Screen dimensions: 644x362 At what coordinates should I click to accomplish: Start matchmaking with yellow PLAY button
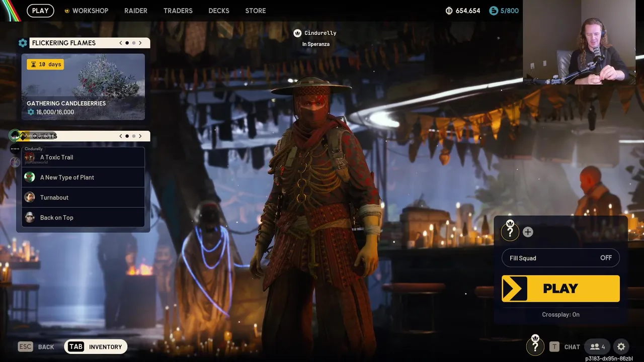click(560, 289)
